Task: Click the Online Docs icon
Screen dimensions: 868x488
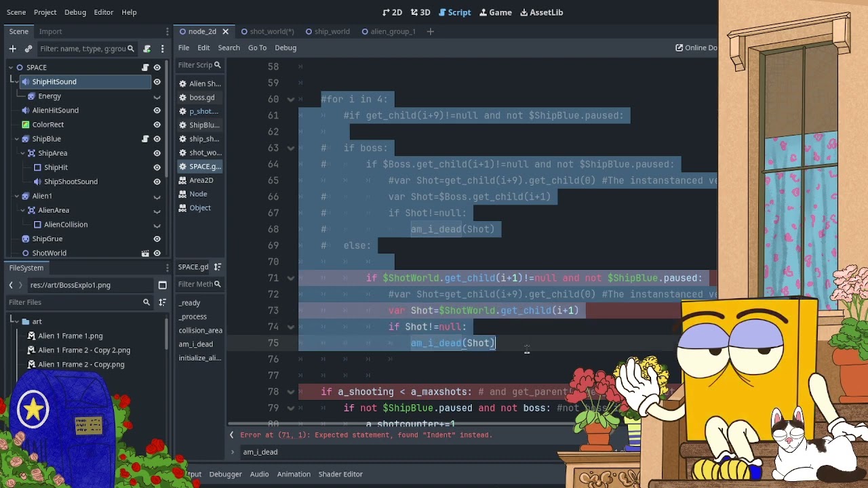Action: (679, 48)
